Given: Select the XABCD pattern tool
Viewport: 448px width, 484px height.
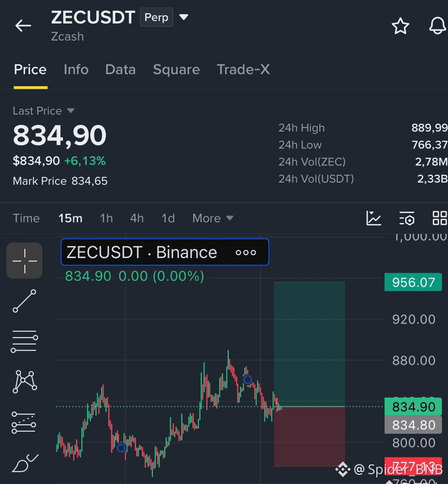Looking at the screenshot, I should pyautogui.click(x=25, y=382).
